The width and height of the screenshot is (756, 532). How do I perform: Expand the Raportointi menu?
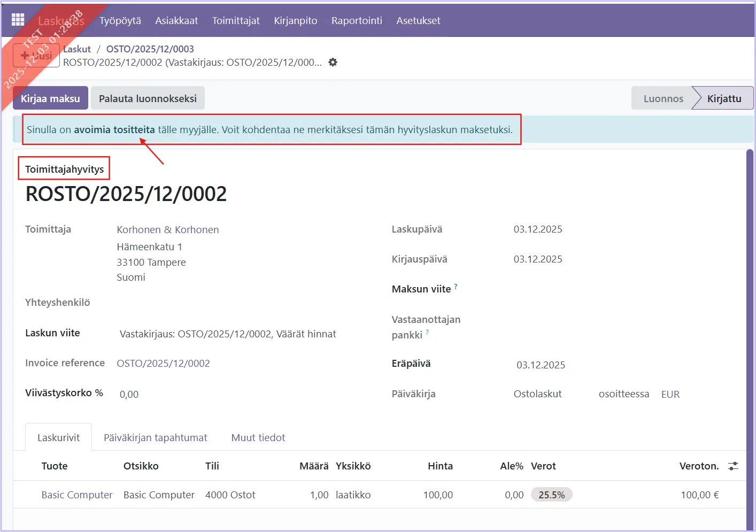(x=357, y=20)
